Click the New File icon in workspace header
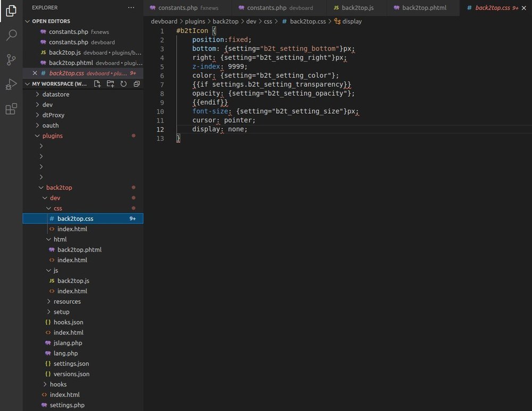 click(97, 84)
